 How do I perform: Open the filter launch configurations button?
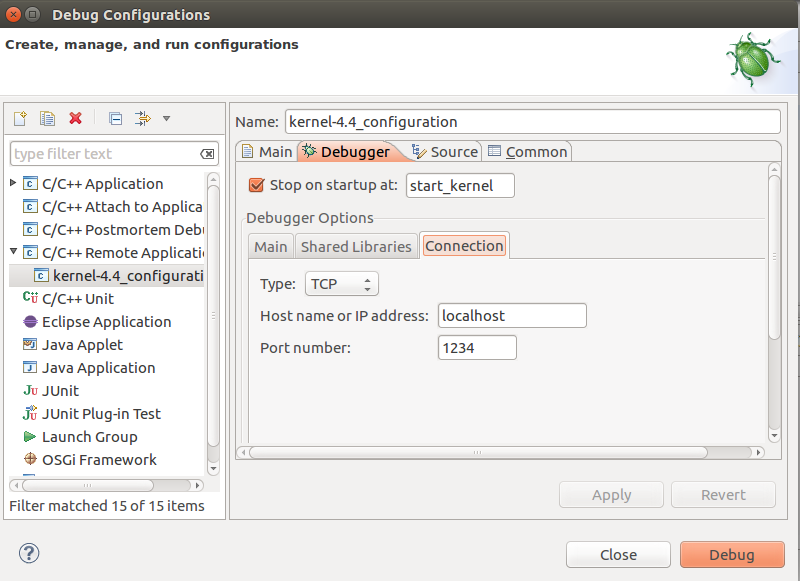[x=143, y=118]
